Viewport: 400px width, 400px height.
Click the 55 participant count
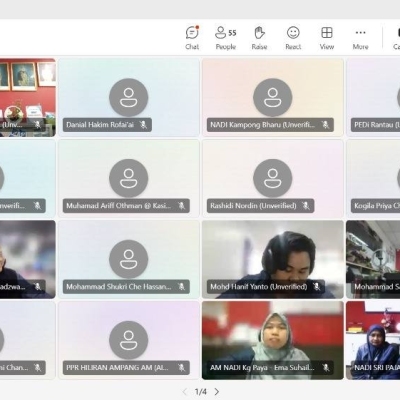tap(232, 33)
